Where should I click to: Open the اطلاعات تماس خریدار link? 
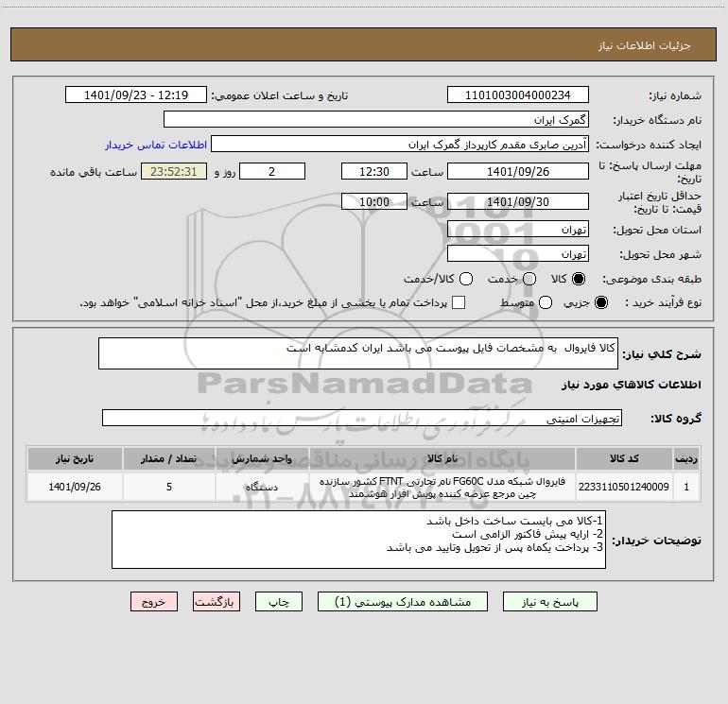pyautogui.click(x=156, y=145)
